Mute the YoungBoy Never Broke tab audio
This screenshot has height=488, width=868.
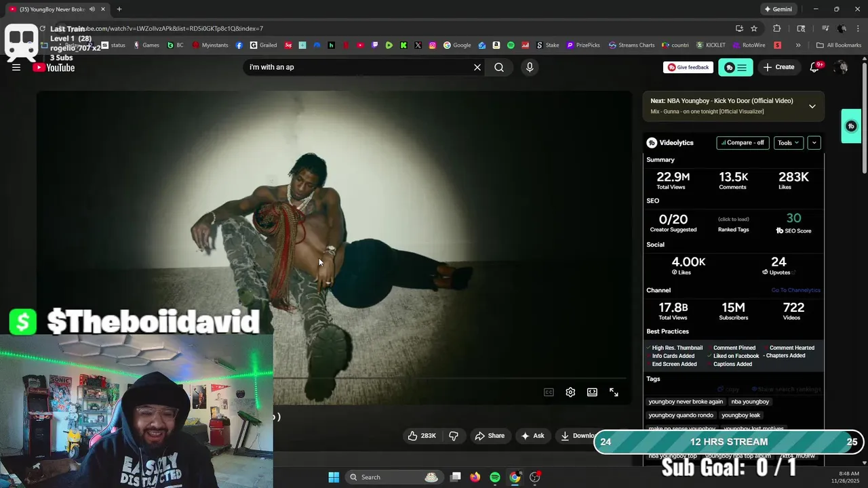click(x=92, y=9)
